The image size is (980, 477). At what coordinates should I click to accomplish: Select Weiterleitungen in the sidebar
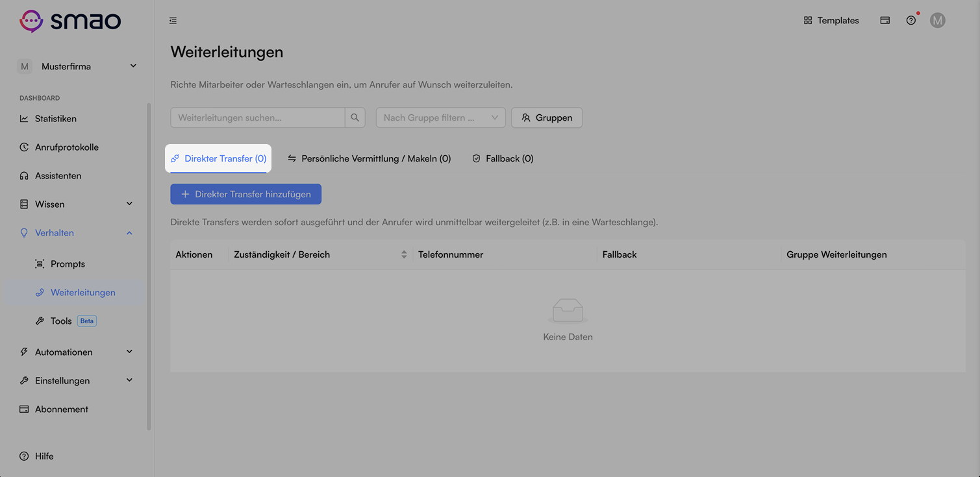click(x=83, y=293)
